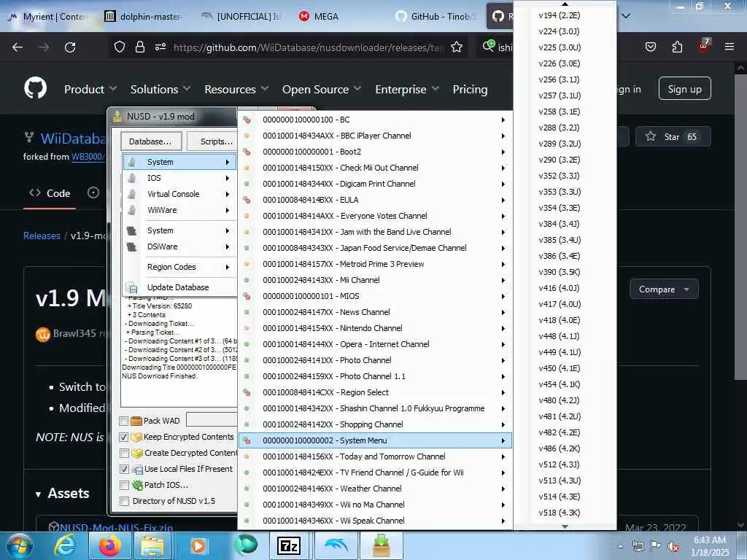This screenshot has height=560, width=747.
Task: Click the NUSD window title icon
Action: pyautogui.click(x=117, y=117)
